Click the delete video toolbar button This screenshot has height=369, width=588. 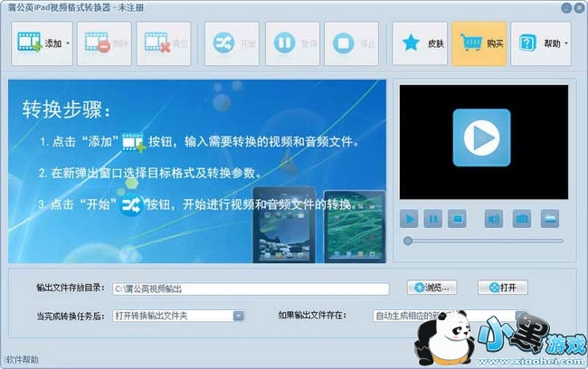(x=104, y=43)
